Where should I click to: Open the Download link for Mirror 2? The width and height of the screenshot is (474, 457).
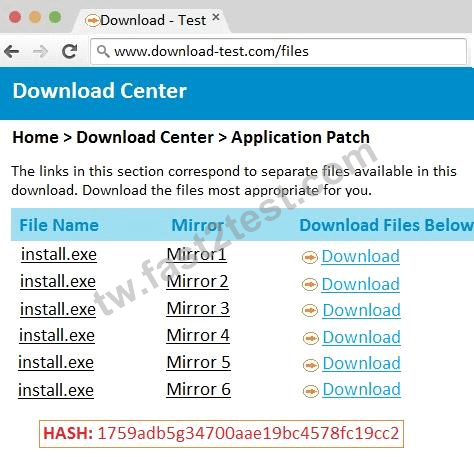coord(360,284)
